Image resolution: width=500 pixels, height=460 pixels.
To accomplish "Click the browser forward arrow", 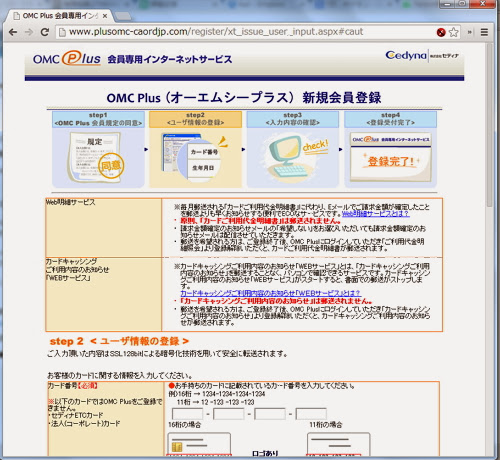I will click(x=29, y=32).
